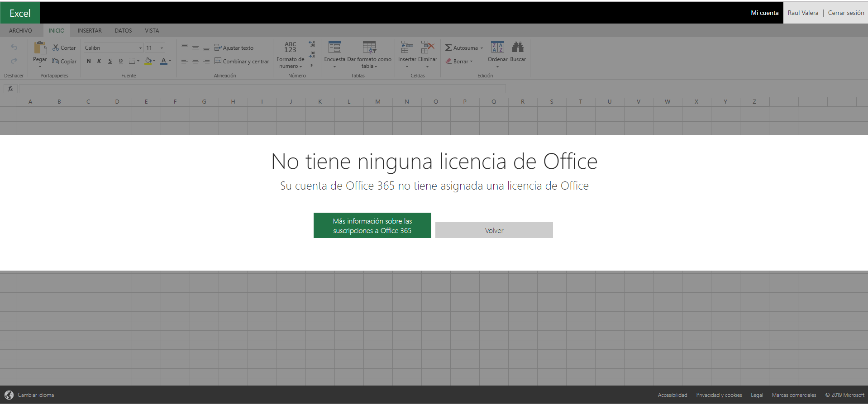
Task: Open Formato de número menu
Action: pyautogui.click(x=291, y=55)
